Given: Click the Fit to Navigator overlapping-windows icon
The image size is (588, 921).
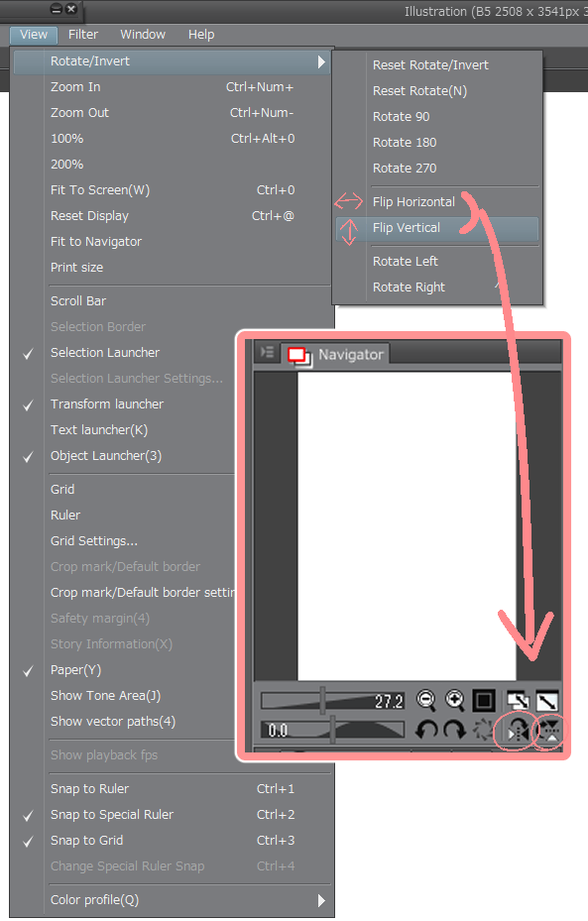Looking at the screenshot, I should tap(518, 701).
